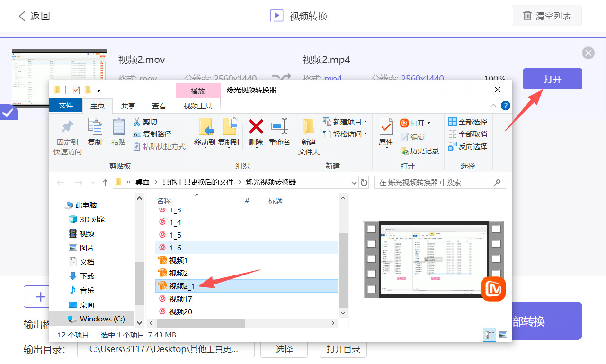606x364 pixels.
Task: Click Select none (全部取消)
Action: (x=468, y=134)
